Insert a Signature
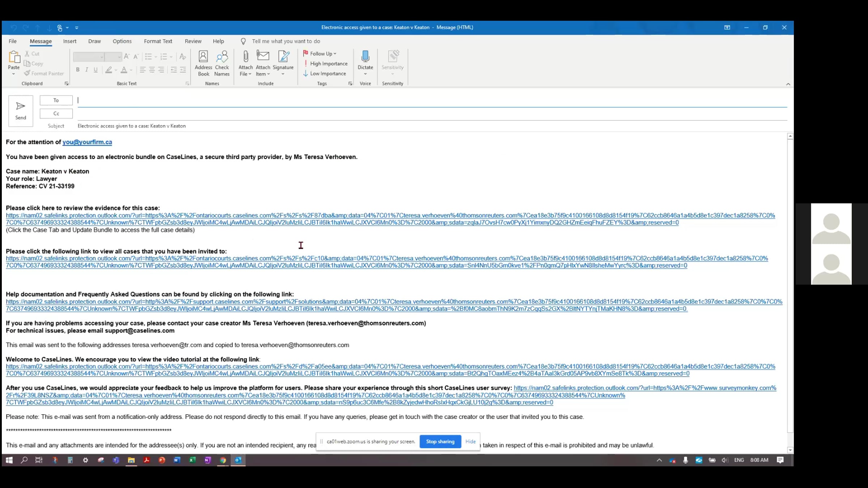 click(x=283, y=64)
